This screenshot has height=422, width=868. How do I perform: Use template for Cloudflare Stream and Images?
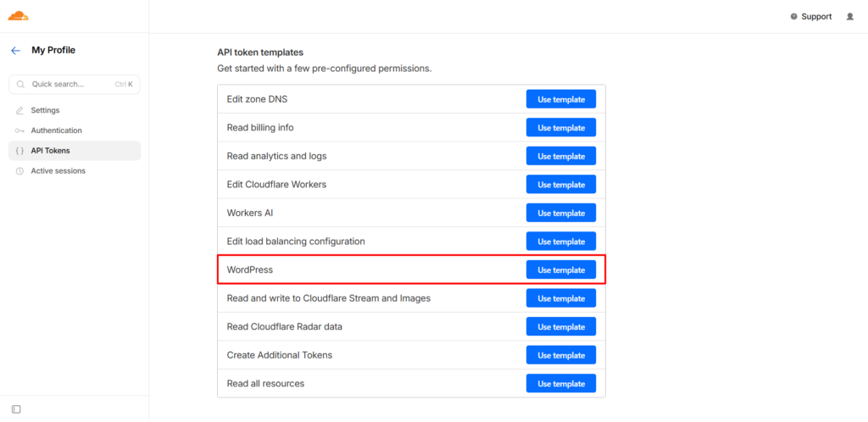[561, 298]
